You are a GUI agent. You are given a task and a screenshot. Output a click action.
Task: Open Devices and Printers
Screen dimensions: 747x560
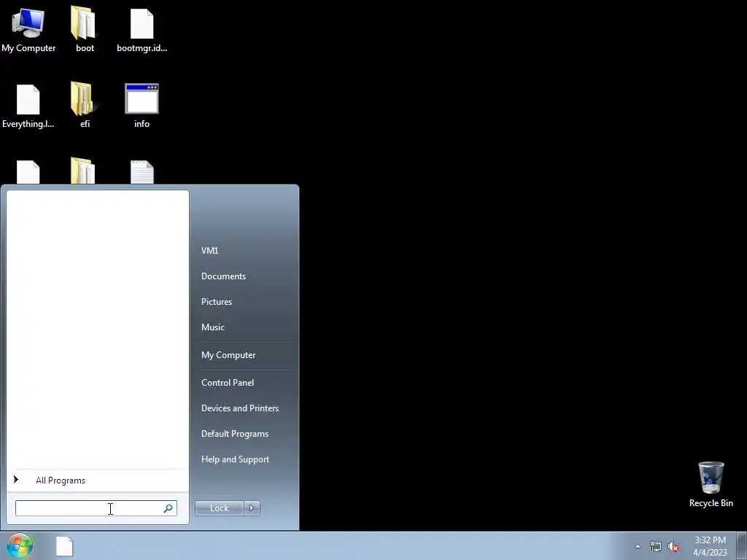pos(239,408)
